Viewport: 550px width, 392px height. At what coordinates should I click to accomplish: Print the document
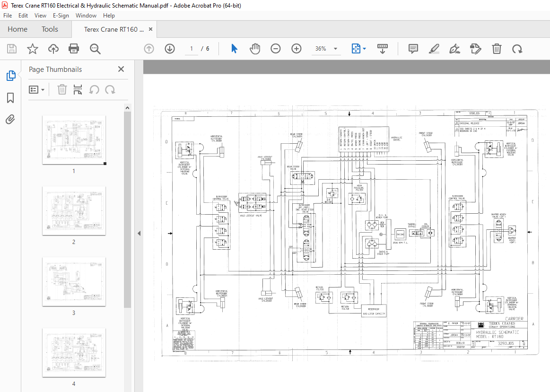[x=74, y=49]
